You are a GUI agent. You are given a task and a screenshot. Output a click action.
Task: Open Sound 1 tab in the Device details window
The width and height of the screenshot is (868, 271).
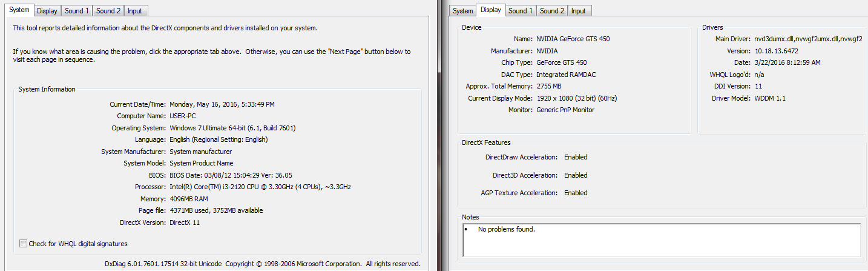(x=521, y=11)
